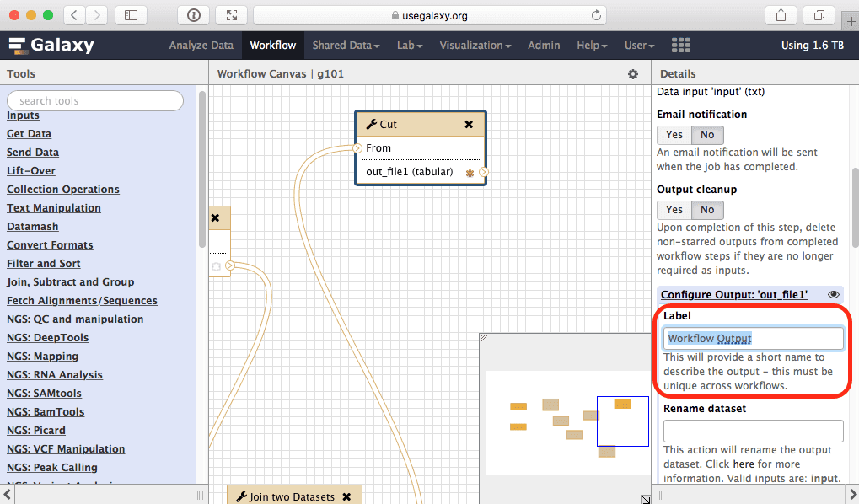
Task: Expand the Visualization menu
Action: 475,46
